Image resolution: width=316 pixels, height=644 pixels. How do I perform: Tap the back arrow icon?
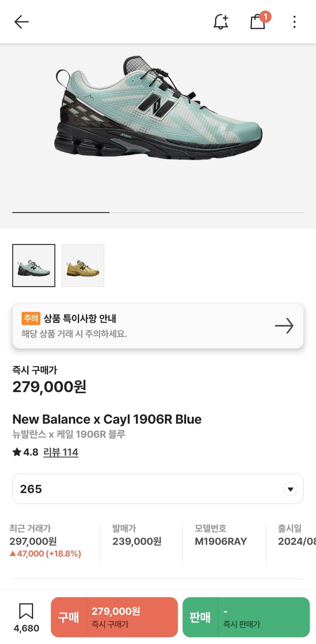(21, 22)
